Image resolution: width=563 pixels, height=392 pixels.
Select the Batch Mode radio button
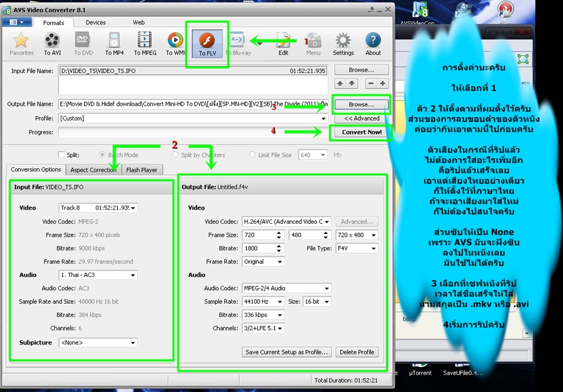pos(103,154)
